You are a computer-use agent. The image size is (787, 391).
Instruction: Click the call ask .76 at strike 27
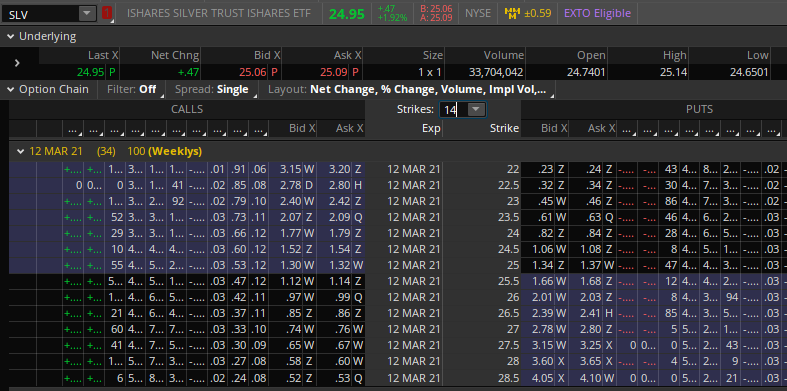coord(341,329)
